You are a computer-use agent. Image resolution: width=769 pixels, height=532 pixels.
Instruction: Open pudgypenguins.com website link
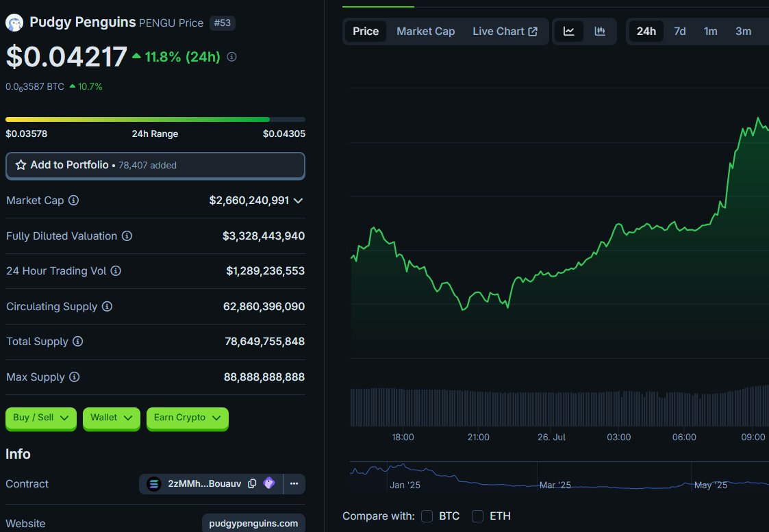pyautogui.click(x=253, y=523)
